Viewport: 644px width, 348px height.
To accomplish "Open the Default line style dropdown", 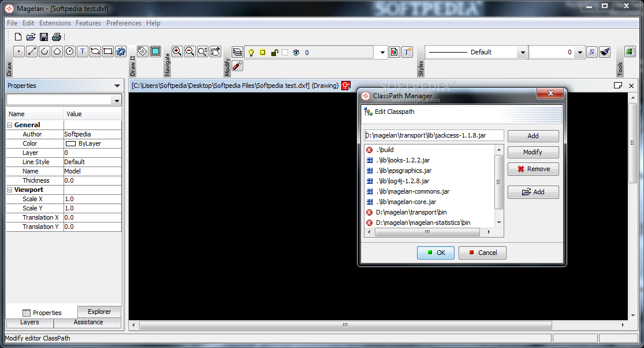I will tap(523, 52).
